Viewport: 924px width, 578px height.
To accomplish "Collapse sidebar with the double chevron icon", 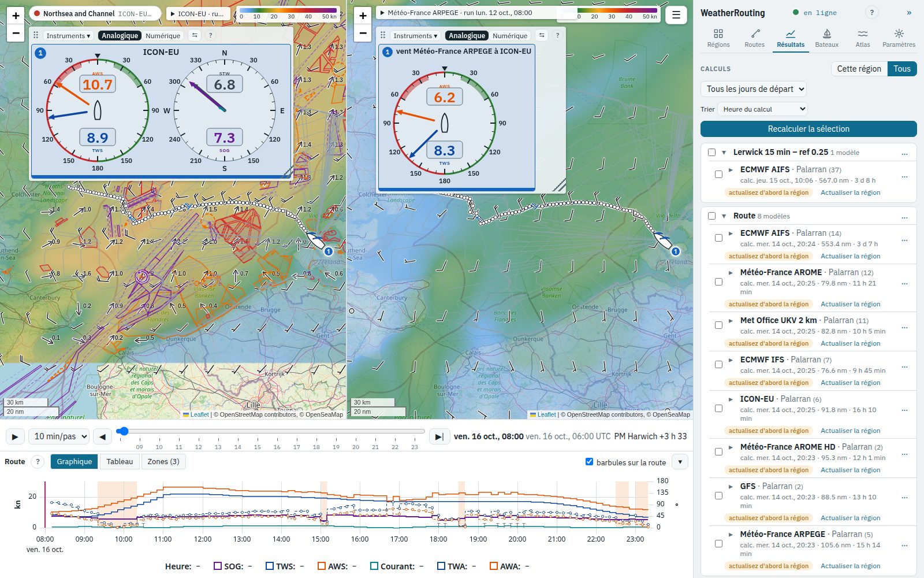I will [909, 13].
